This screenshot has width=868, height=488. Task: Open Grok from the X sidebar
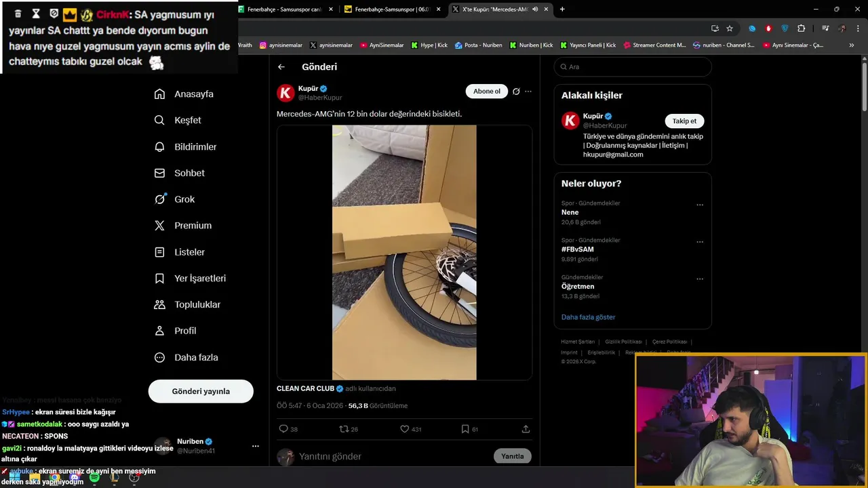(175, 199)
